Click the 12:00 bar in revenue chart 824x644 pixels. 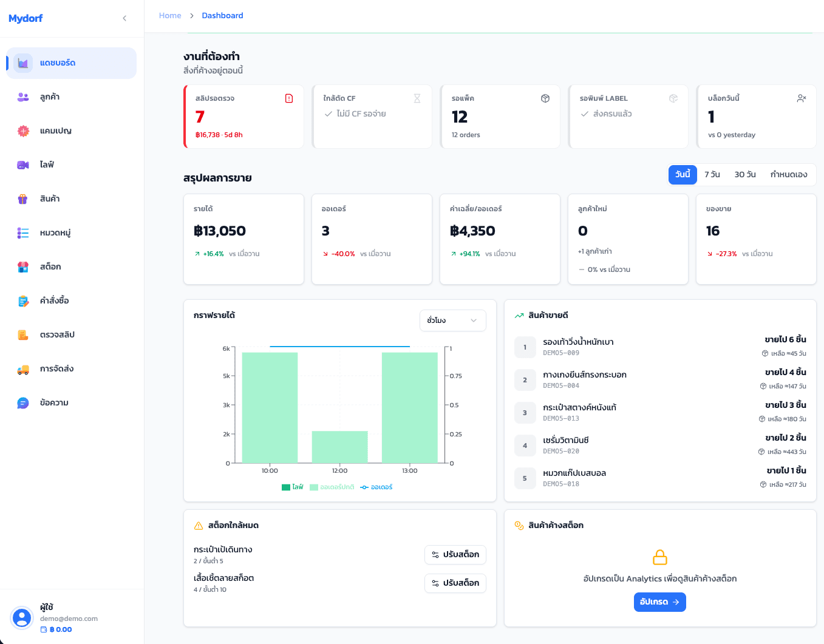(340, 447)
